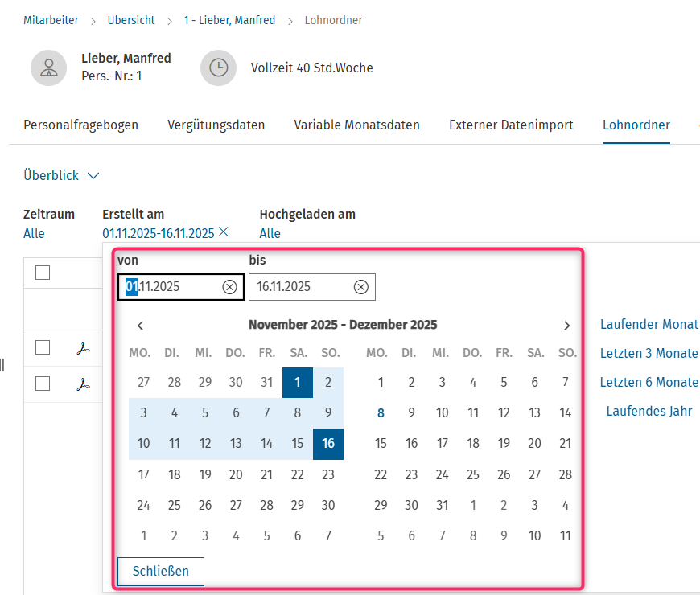Focus the 'von' date input field
The height and width of the screenshot is (595, 700).
pyautogui.click(x=181, y=287)
